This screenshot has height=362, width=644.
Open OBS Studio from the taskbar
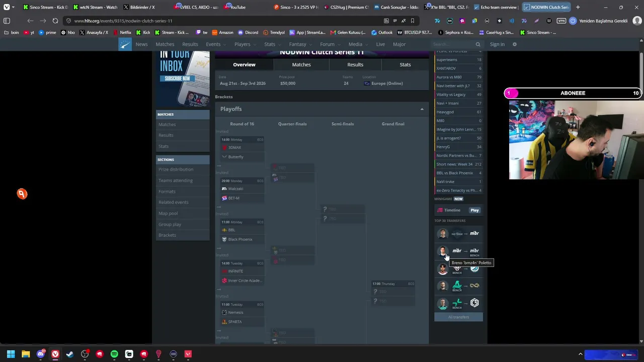[85, 354]
